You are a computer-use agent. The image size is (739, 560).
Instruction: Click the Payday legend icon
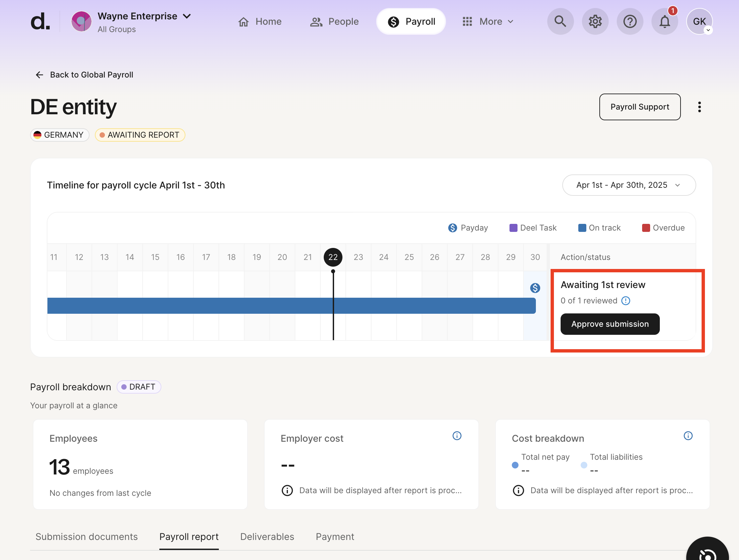coord(452,228)
